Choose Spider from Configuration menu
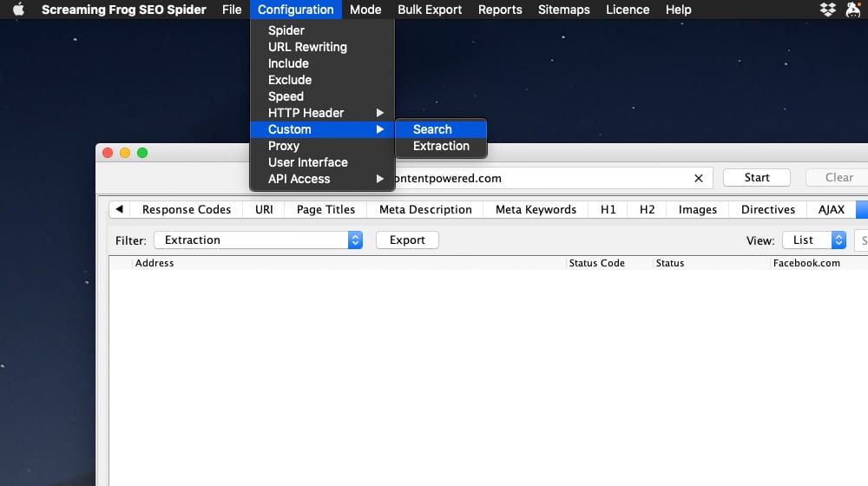 pyautogui.click(x=322, y=30)
